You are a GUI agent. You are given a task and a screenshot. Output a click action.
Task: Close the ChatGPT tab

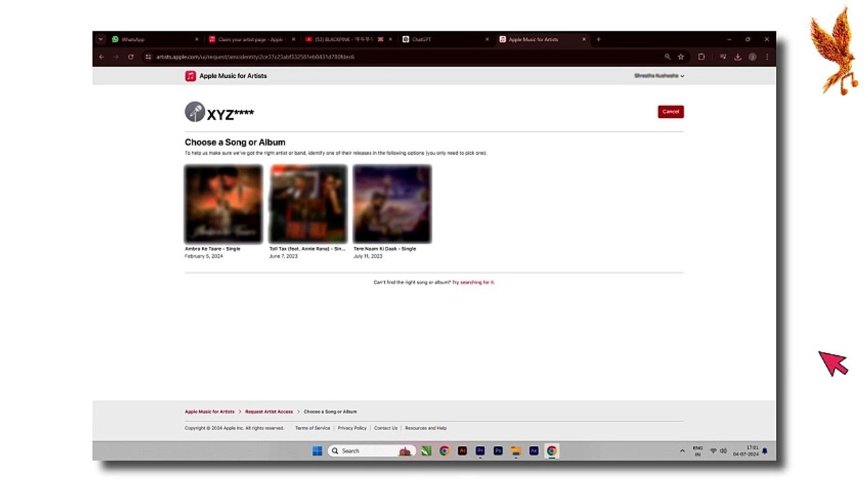coord(487,40)
